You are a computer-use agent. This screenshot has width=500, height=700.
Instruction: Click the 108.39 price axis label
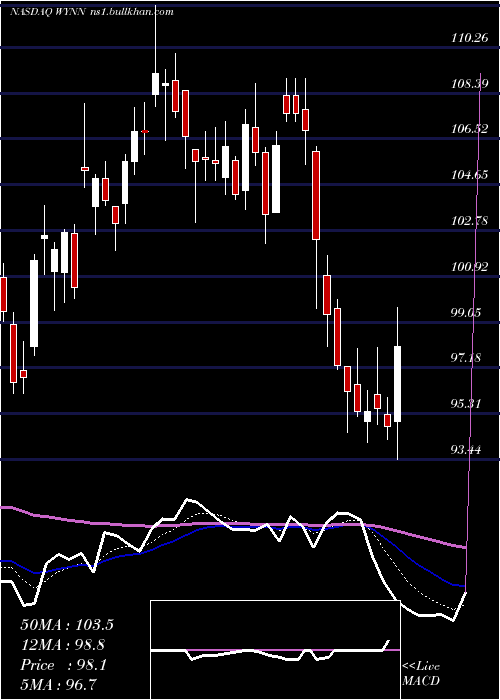(x=470, y=84)
